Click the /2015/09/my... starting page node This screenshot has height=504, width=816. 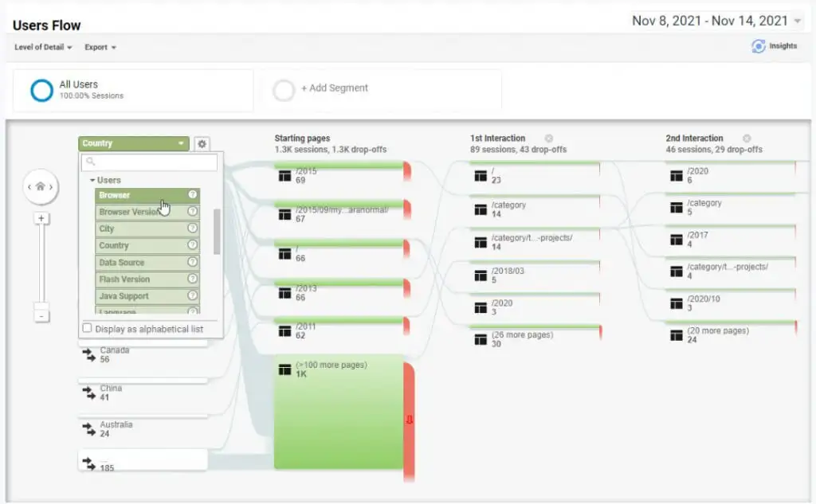338,211
